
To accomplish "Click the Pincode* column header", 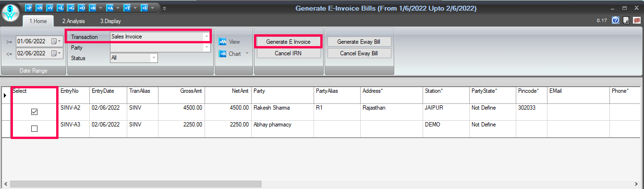I will click(x=532, y=95).
